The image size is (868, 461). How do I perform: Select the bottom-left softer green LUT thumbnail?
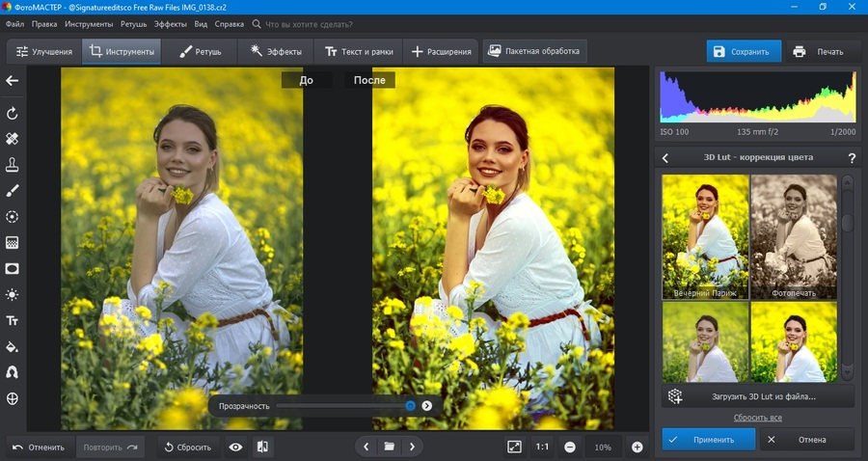[705, 342]
